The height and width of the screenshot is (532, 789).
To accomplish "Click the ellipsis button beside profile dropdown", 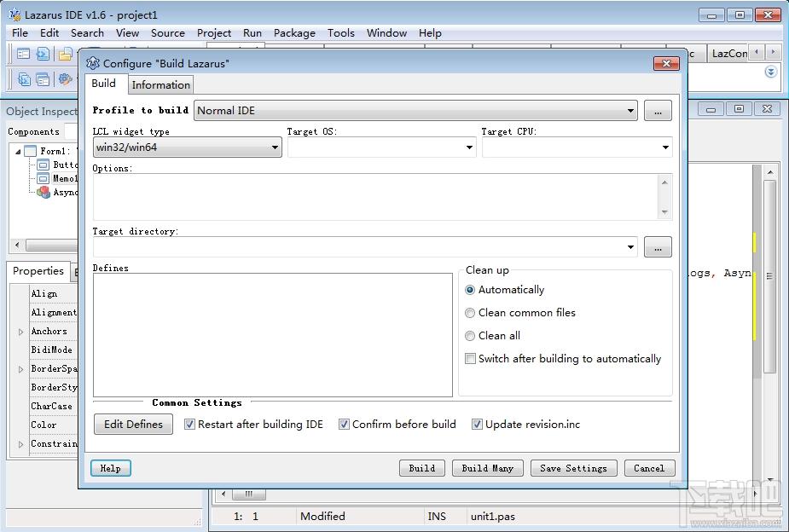I will coord(658,111).
